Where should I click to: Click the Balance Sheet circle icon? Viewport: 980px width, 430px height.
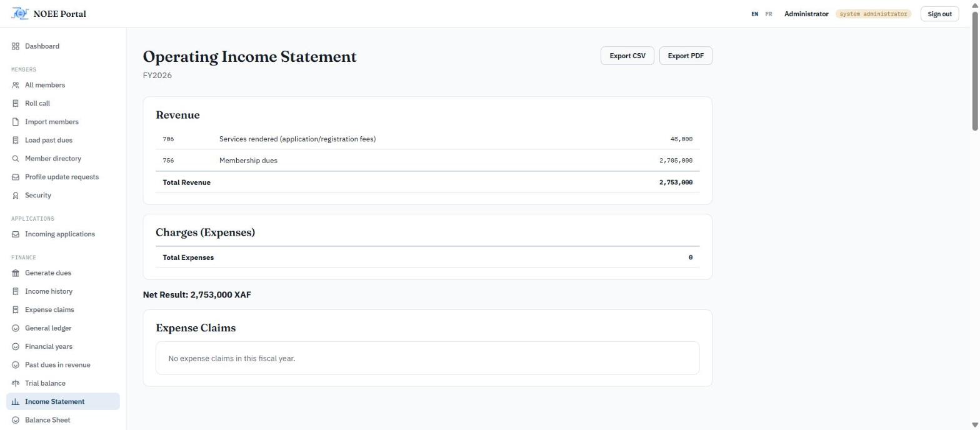(16, 420)
